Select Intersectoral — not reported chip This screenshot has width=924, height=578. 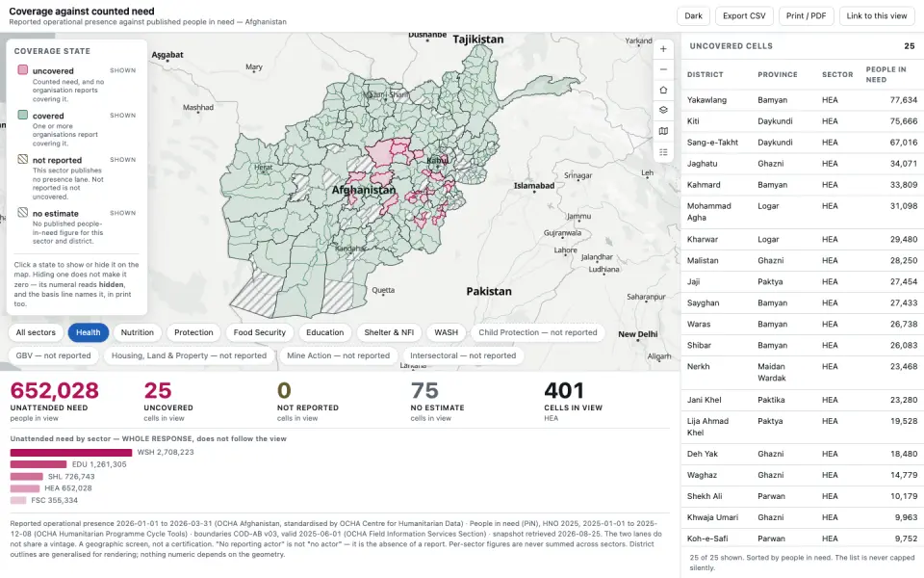tap(463, 355)
